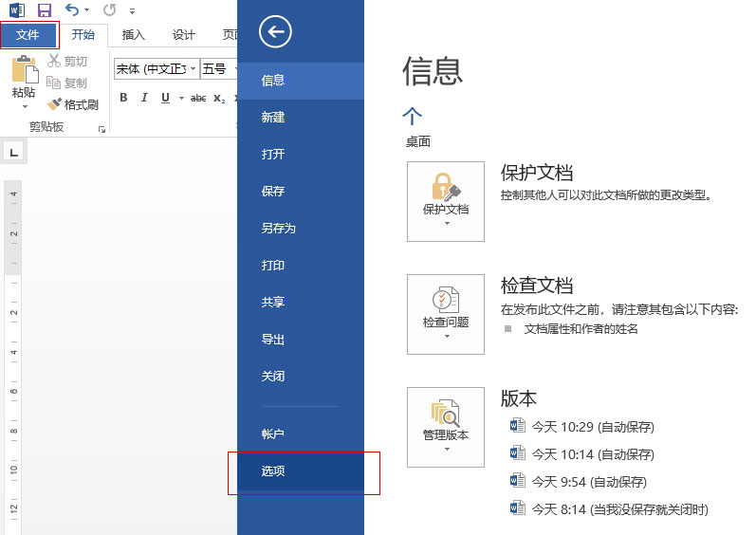Click the strikethrough abc icon

(197, 98)
